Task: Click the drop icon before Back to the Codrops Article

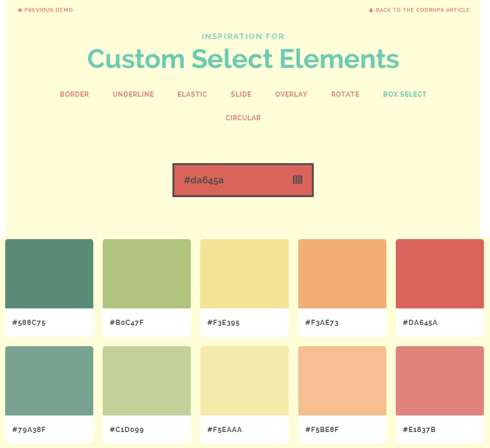Action: (x=370, y=10)
